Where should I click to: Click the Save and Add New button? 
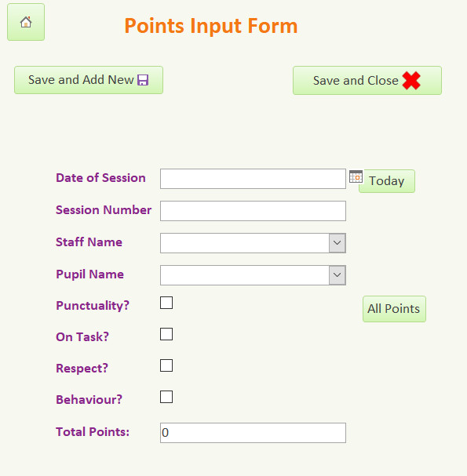click(89, 80)
